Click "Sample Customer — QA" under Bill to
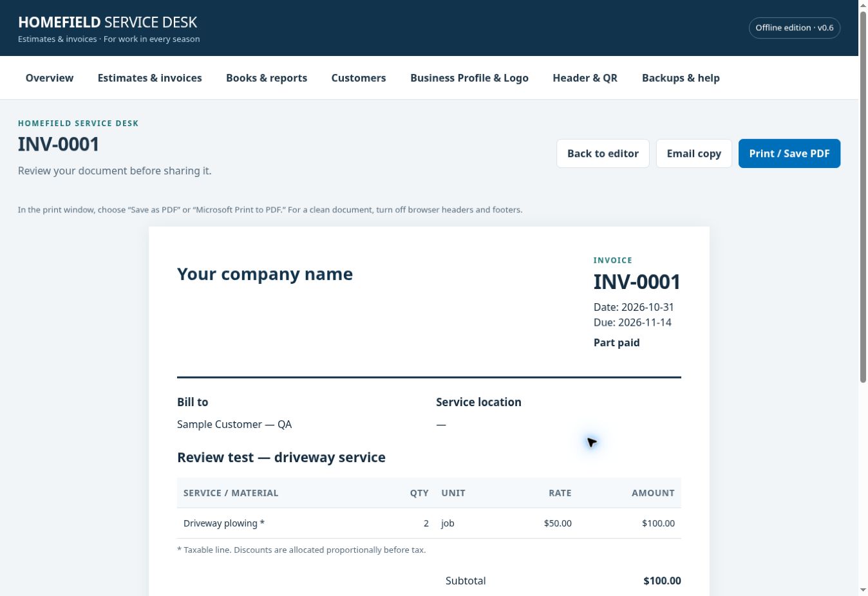Screen dimensions: 868x596 pos(234,424)
